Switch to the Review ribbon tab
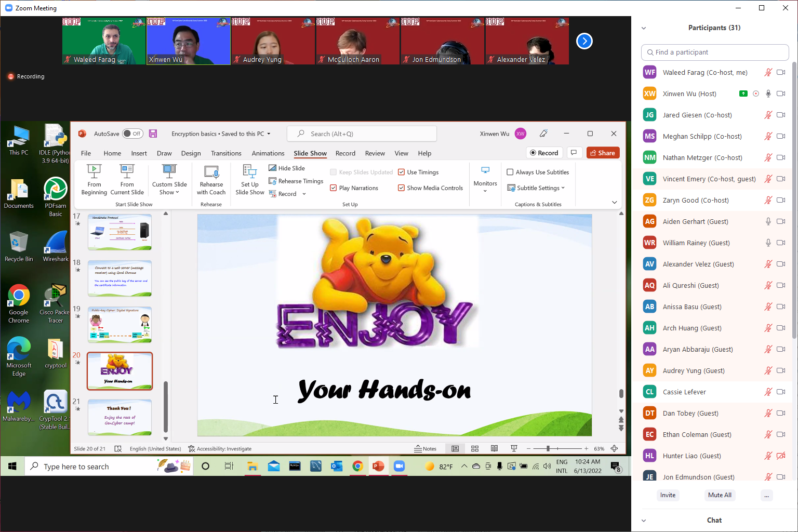Viewport: 798px width, 532px height. pyautogui.click(x=375, y=153)
